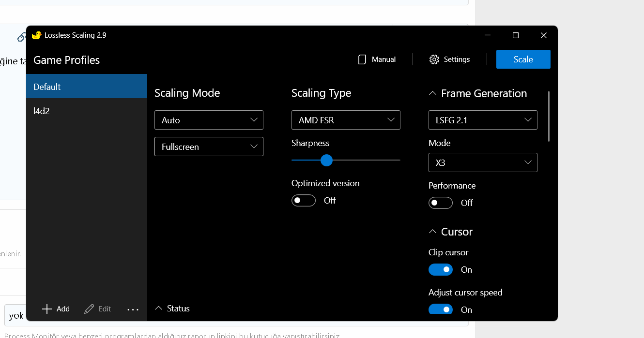Collapse the Frame Generation section
This screenshot has width=644, height=338.
pos(432,94)
